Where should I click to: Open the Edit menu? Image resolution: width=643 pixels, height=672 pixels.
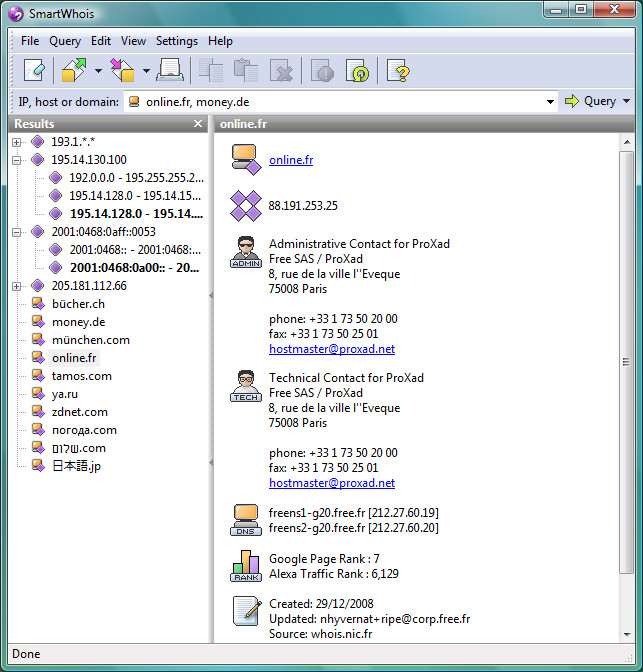point(101,41)
